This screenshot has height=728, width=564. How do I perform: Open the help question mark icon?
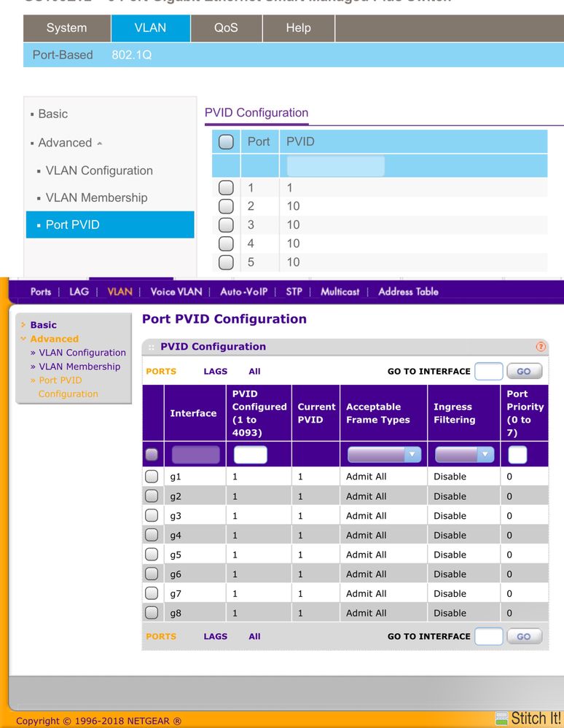click(x=541, y=347)
